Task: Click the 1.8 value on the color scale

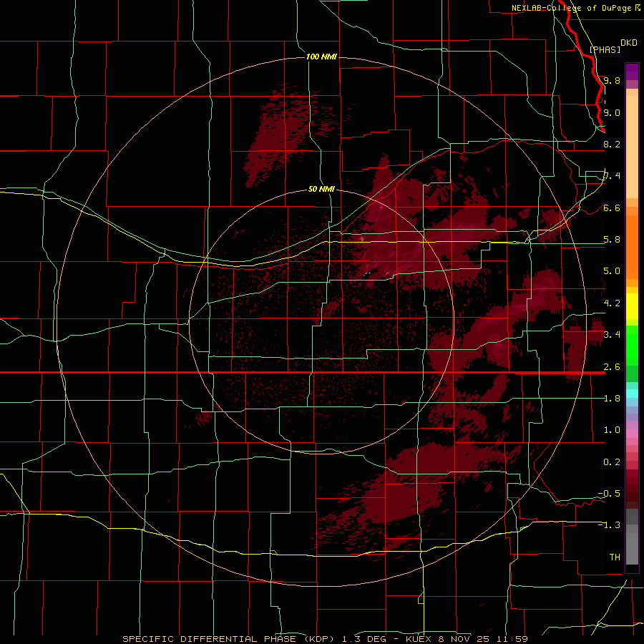Action: (x=612, y=399)
